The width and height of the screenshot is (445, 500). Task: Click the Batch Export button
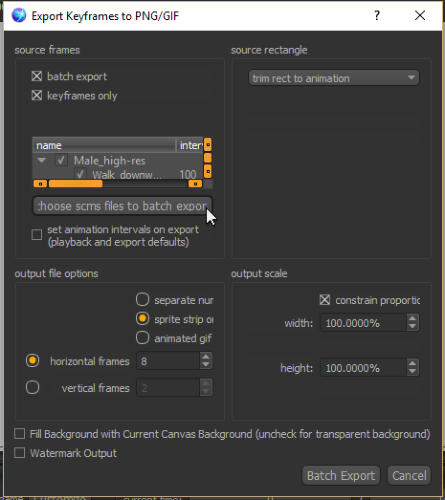[x=341, y=475]
